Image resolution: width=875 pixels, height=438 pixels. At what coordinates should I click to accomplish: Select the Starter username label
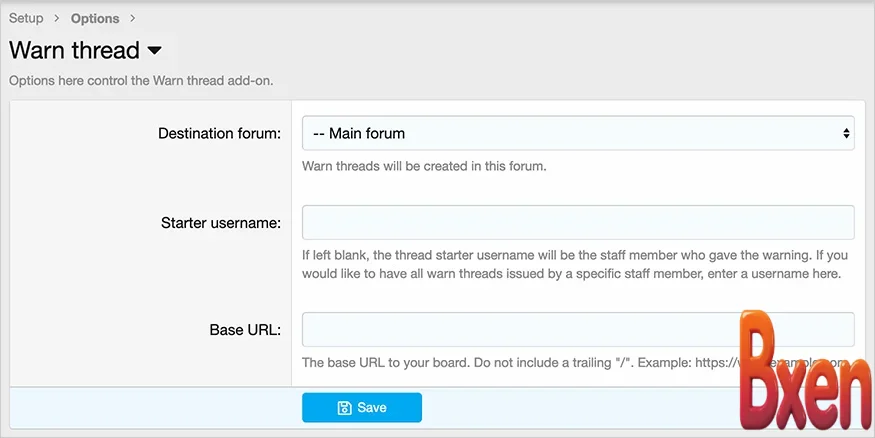click(220, 222)
